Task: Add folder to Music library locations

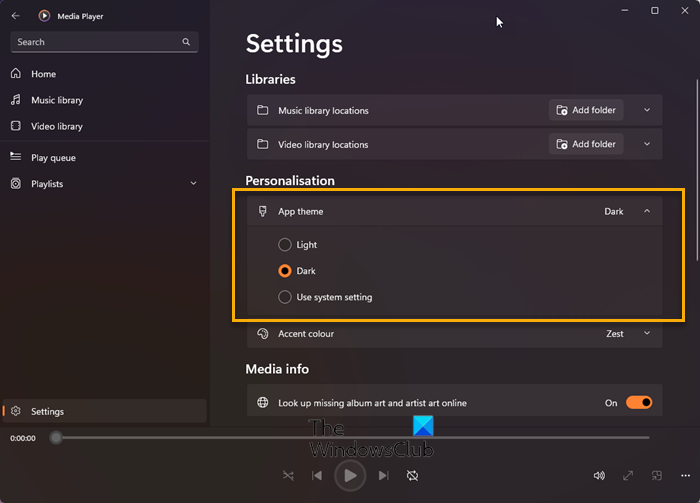Action: pyautogui.click(x=586, y=110)
